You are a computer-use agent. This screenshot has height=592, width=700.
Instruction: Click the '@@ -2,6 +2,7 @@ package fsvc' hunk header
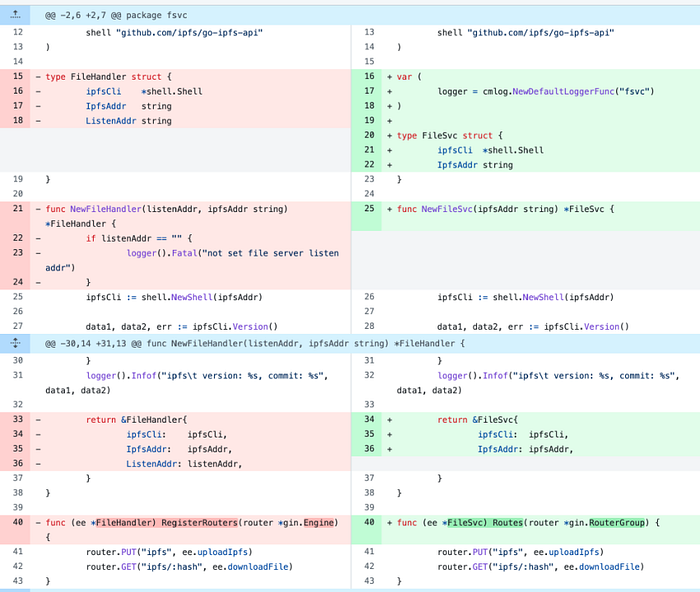tap(116, 15)
